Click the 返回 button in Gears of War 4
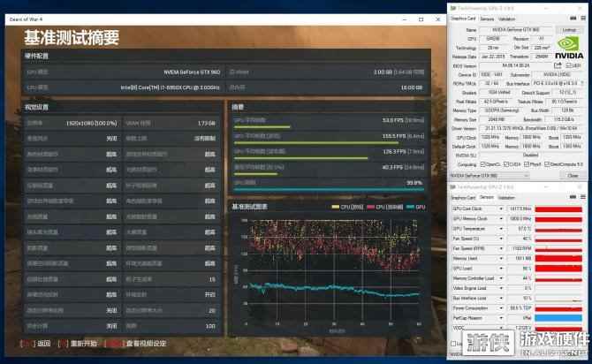The image size is (592, 364). click(35, 343)
